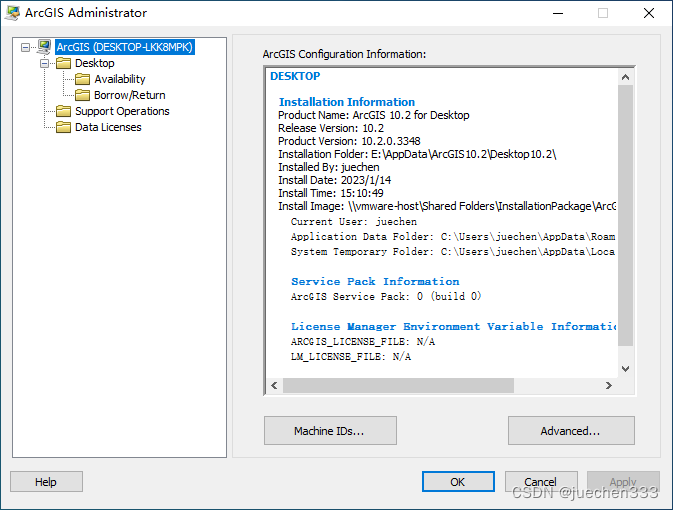Screen dimensions: 673x510
Task: Click the Application Data Folder line
Action: 453,237
